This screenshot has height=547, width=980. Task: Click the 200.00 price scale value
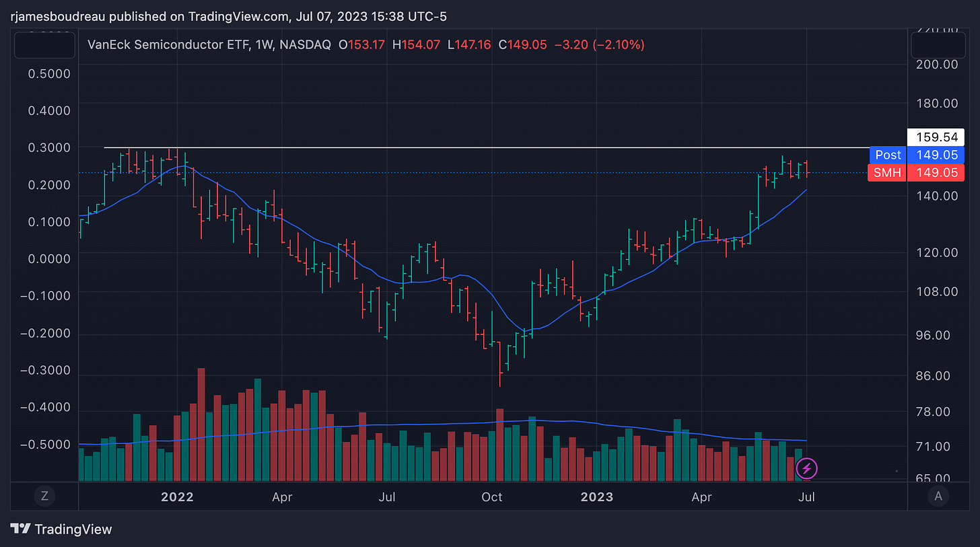click(x=938, y=65)
